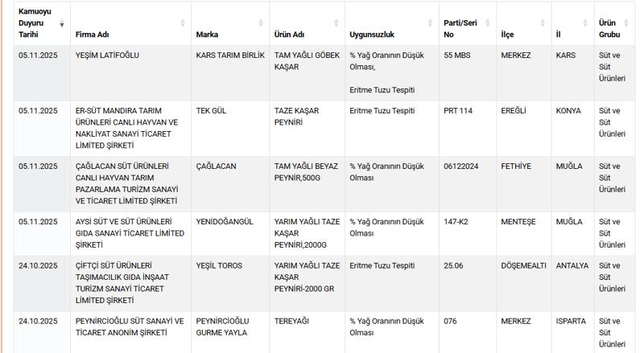Click the ANTALYA province cell

[572, 265]
